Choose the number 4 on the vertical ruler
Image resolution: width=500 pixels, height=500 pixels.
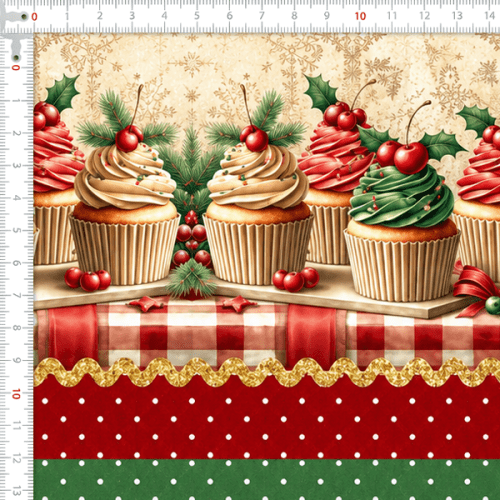click(16, 198)
